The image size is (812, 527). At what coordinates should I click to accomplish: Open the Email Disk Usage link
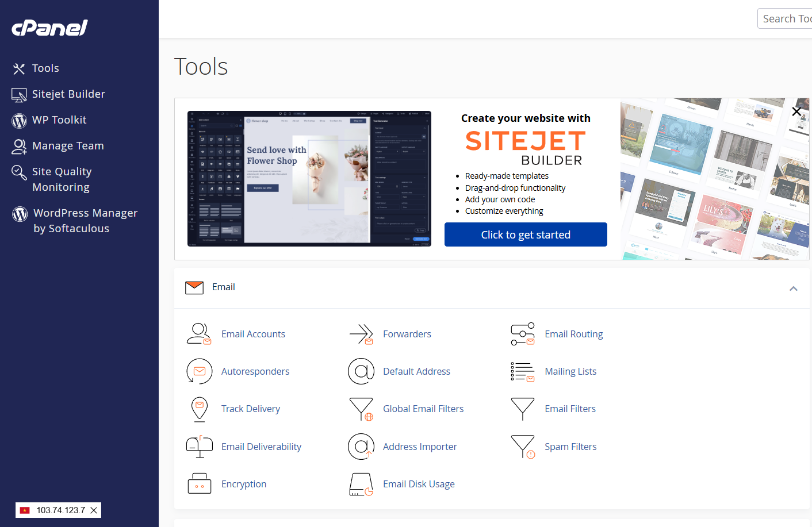[x=419, y=484]
